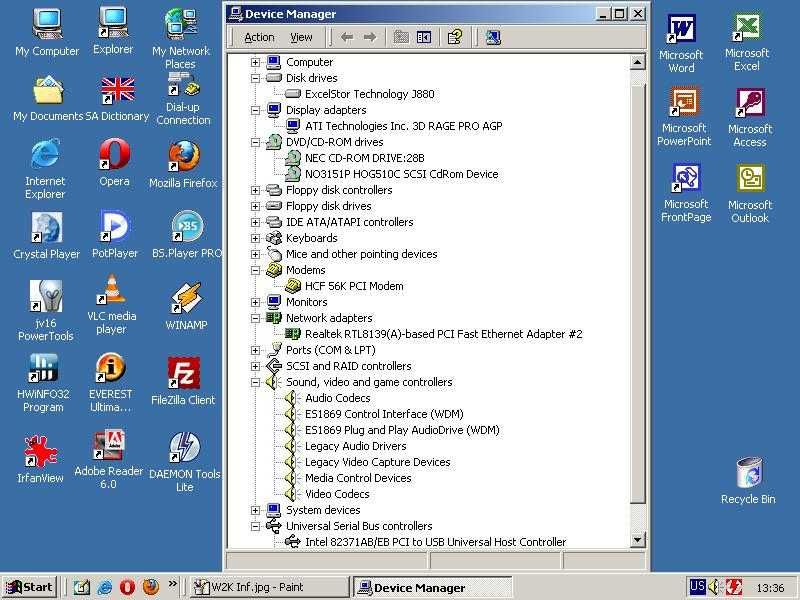Select the Video Codecs entry
Viewport: 800px width, 600px height.
tap(337, 494)
